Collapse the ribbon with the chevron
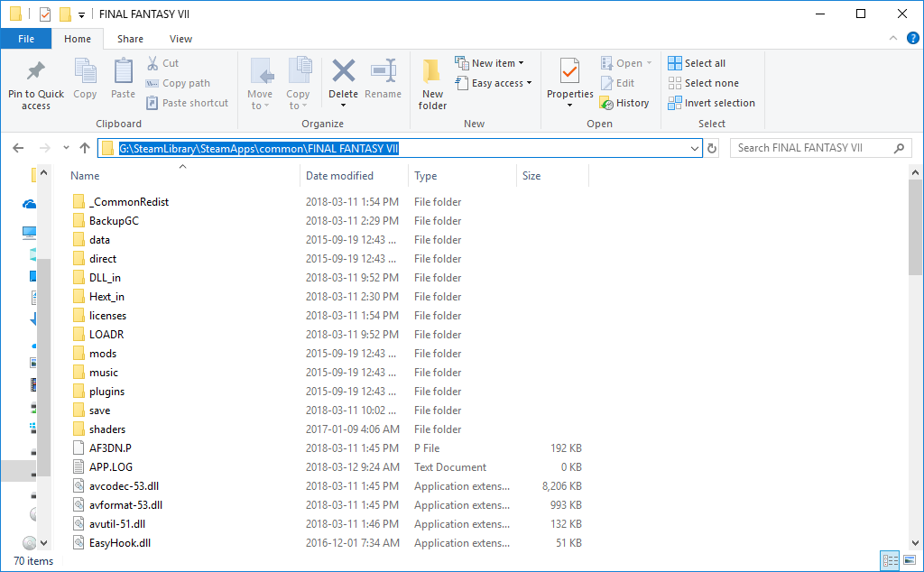924x572 pixels. pos(893,38)
